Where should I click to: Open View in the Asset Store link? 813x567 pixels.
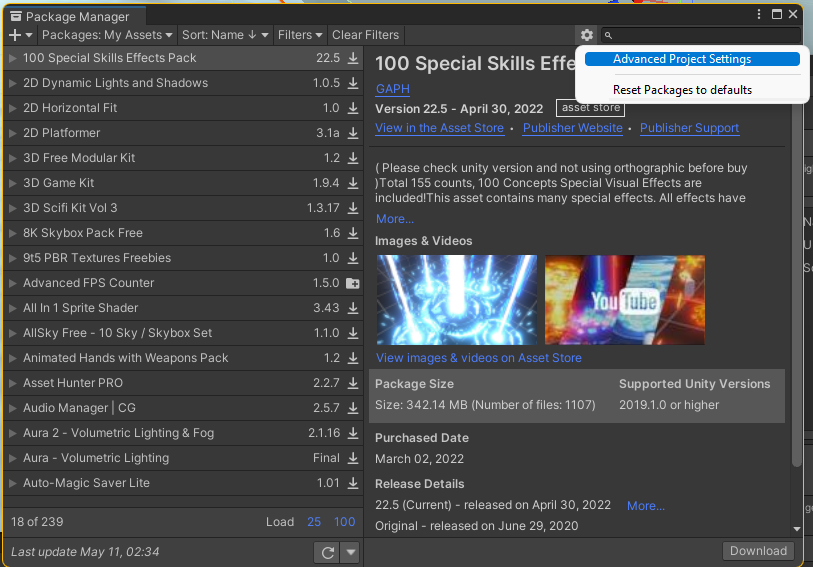[x=440, y=128]
